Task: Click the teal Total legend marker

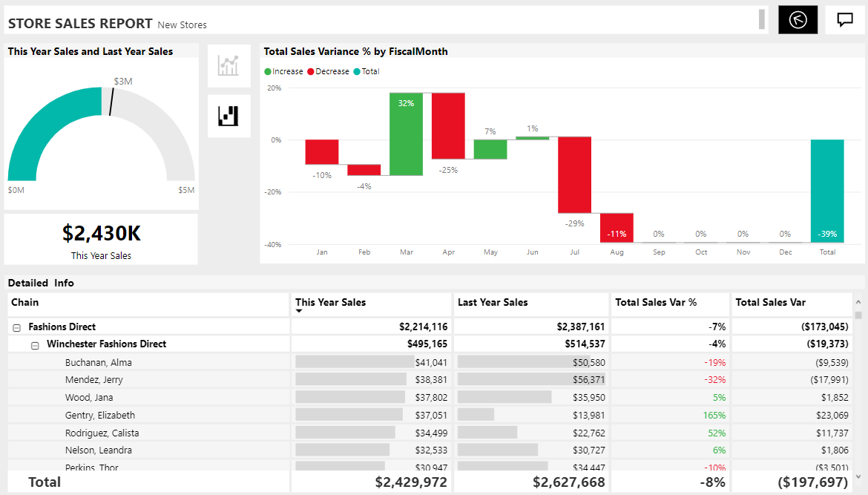Action: click(x=357, y=72)
